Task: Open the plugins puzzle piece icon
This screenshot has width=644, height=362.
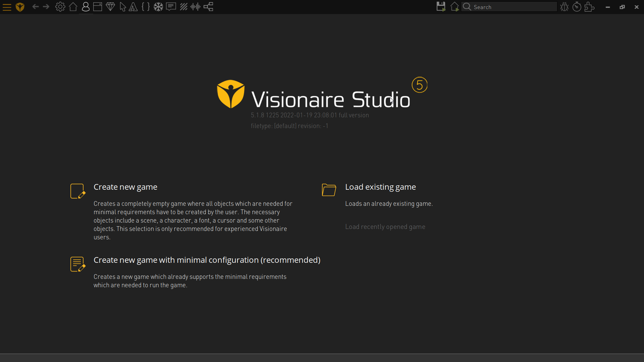Action: click(x=589, y=7)
